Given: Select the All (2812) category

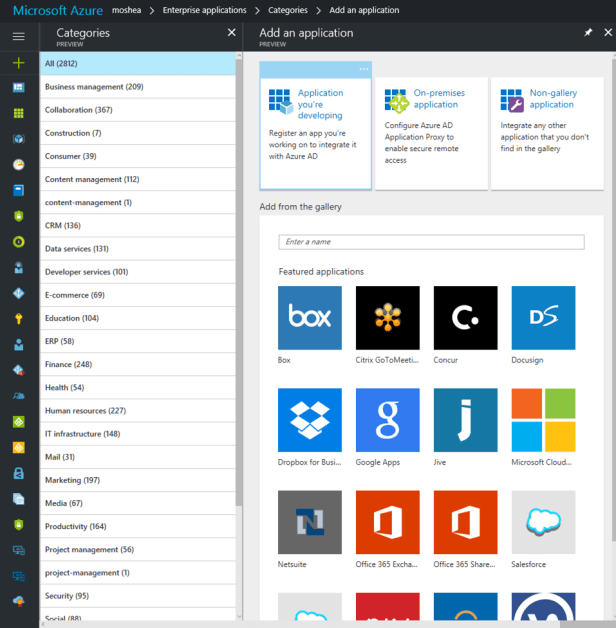Looking at the screenshot, I should pyautogui.click(x=138, y=64).
